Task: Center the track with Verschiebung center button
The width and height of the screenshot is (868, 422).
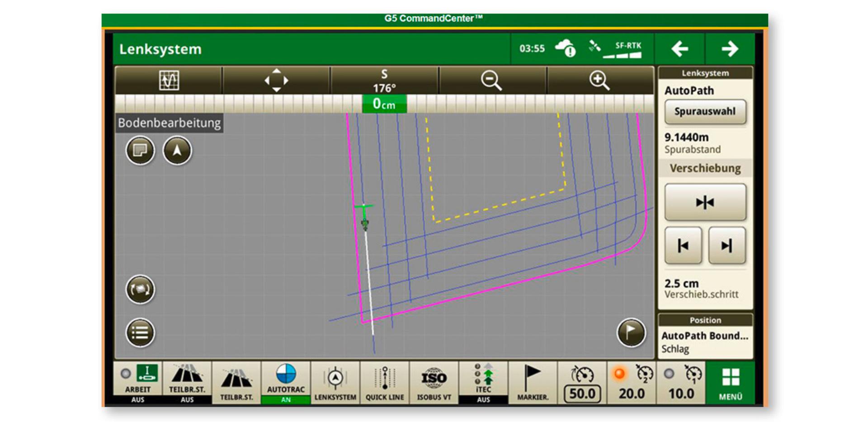Action: (705, 202)
